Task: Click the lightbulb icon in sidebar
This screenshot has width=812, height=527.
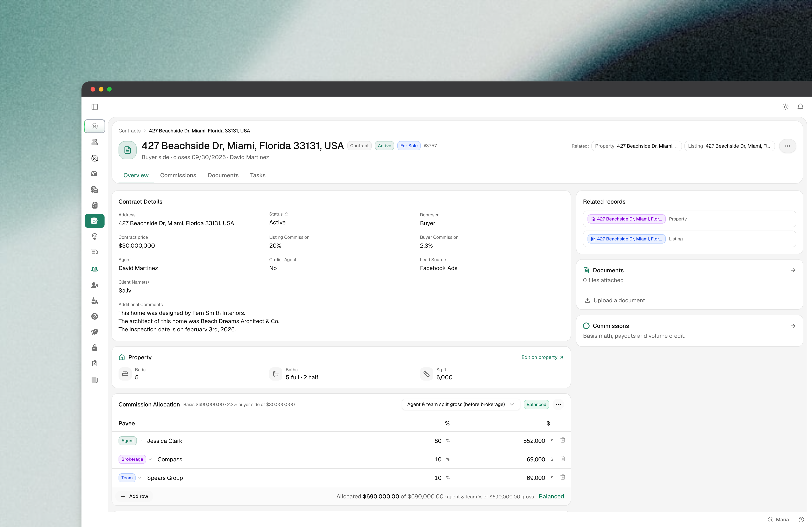Action: pos(94,236)
